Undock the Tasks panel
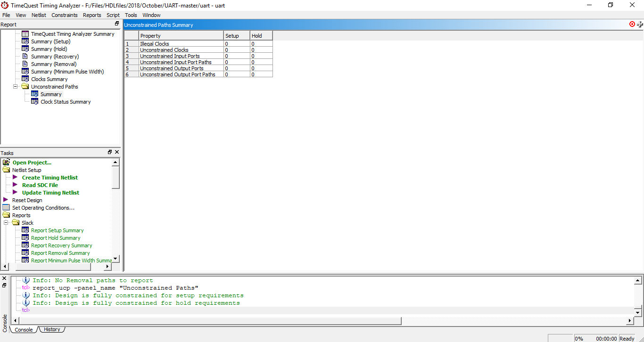Image resolution: width=644 pixels, height=342 pixels. [x=110, y=152]
